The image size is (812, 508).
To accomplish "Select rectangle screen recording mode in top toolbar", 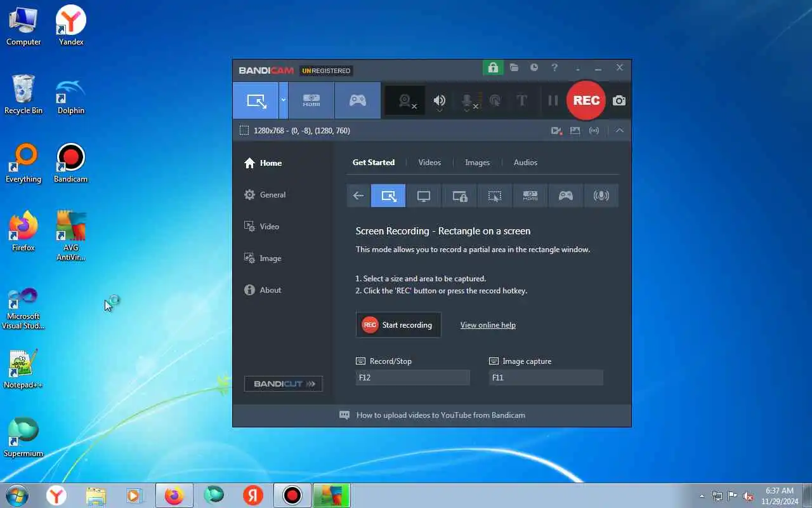I will pos(256,100).
